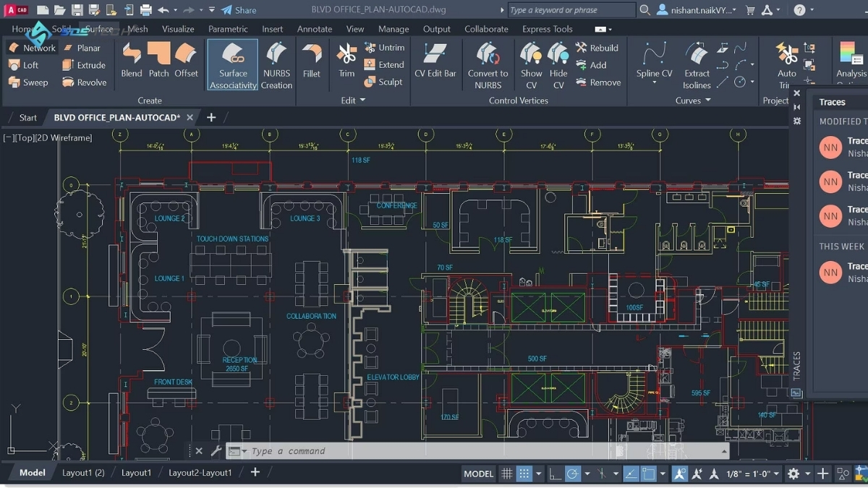Toggle annotation visibility in status bar
The image size is (868, 488).
tap(679, 474)
